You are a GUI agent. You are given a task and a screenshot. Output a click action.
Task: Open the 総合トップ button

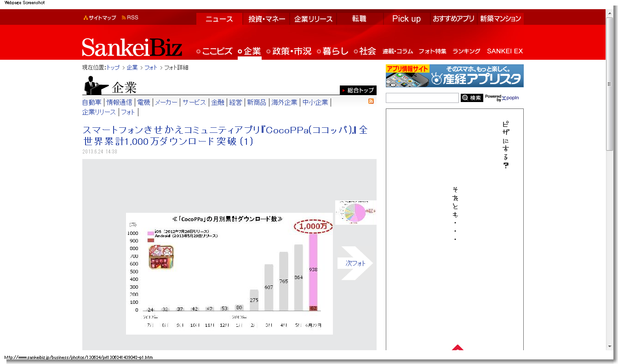pyautogui.click(x=358, y=90)
